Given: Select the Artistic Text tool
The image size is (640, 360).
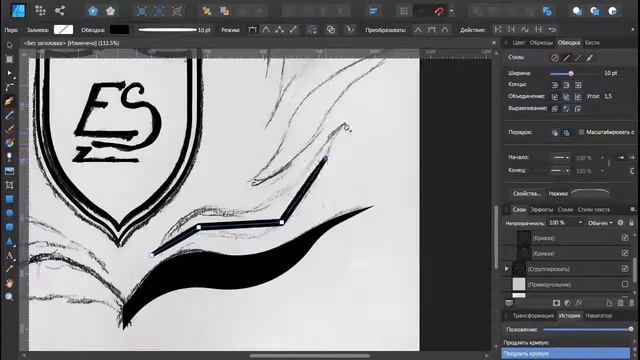Looking at the screenshot, I should click(x=9, y=256).
